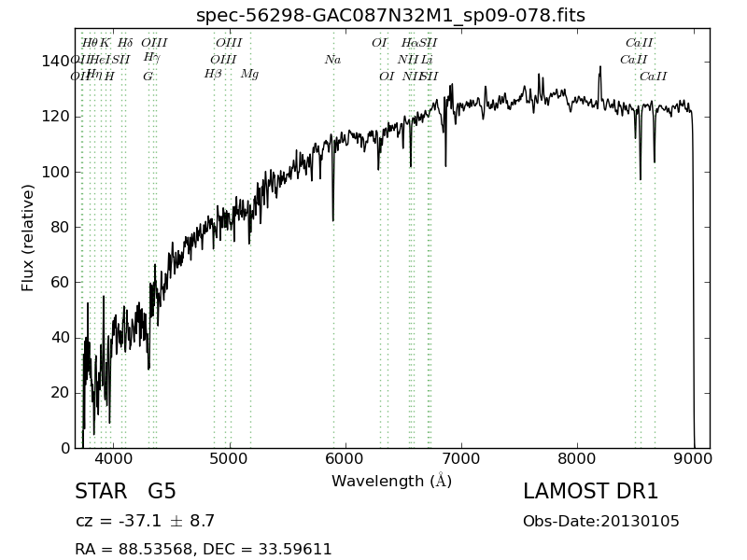Image resolution: width=747 pixels, height=560 pixels.
Task: Select the 100 flux tick label
Action: coord(56,172)
